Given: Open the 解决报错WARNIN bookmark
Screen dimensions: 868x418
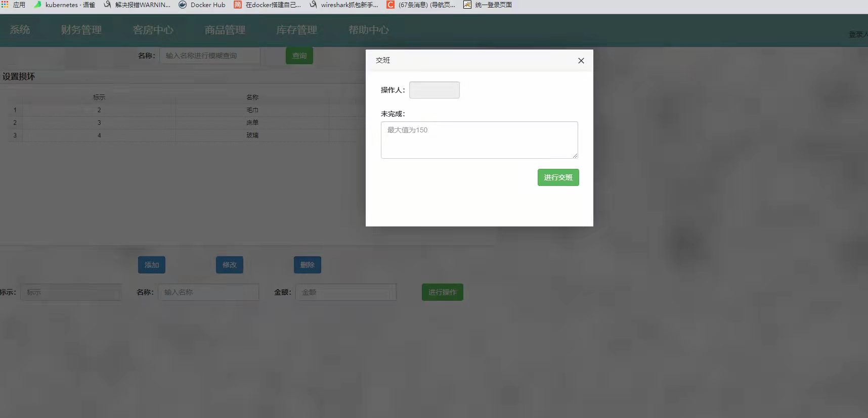Looking at the screenshot, I should coord(137,5).
